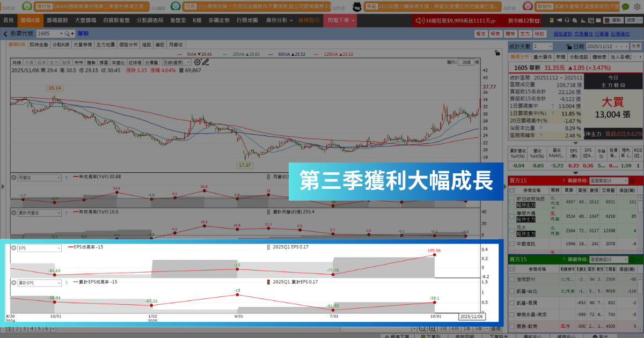The image size is (644, 338).
Task: Click the camera snapshot icon above the chart
Action: [497, 54]
